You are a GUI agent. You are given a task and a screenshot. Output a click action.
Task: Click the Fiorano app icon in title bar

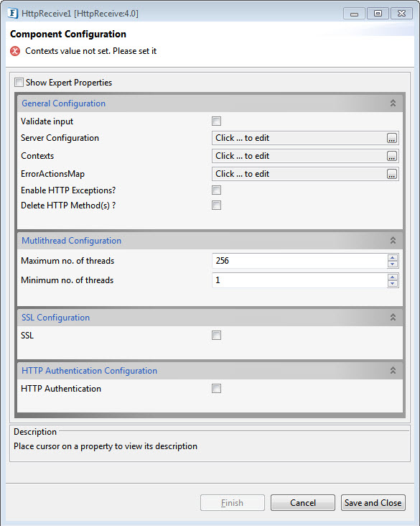(x=12, y=14)
